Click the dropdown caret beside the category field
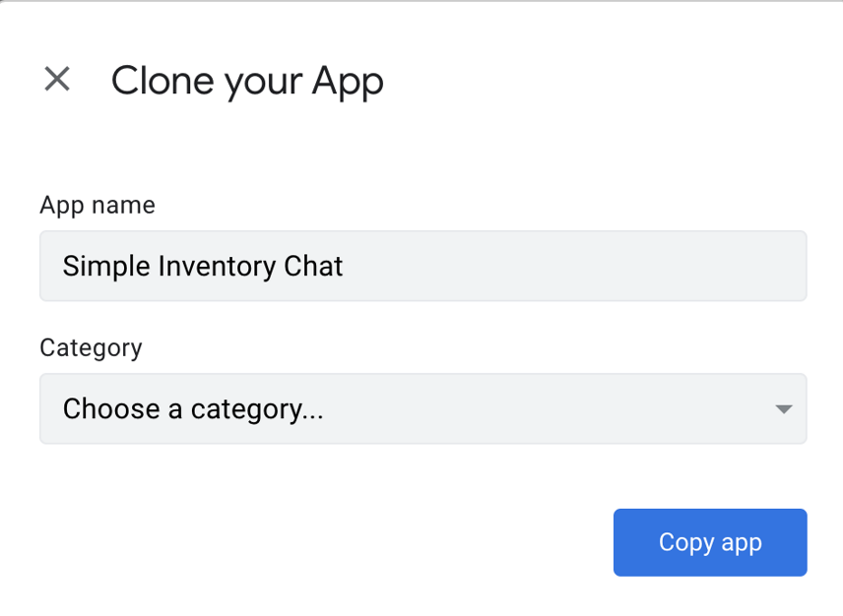Image resolution: width=843 pixels, height=616 pixels. pos(783,408)
